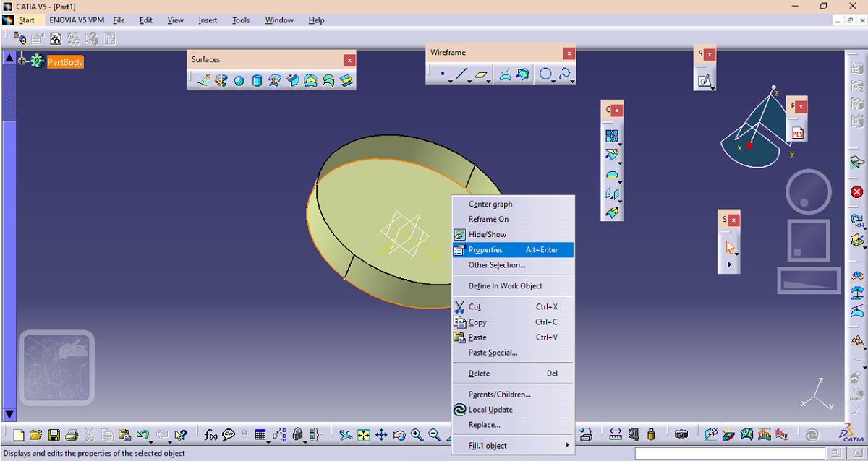
Task: Expand the Point tool dropdown arrow
Action: (450, 82)
